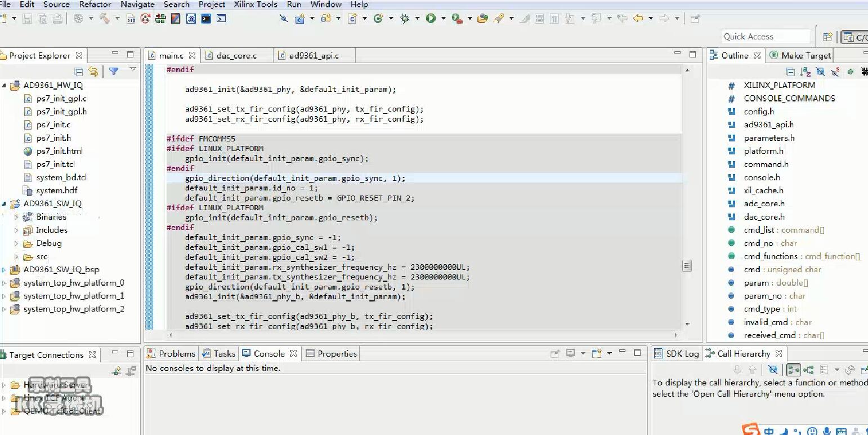Switch to the Problems tab
The height and width of the screenshot is (435, 868).
pyautogui.click(x=171, y=354)
